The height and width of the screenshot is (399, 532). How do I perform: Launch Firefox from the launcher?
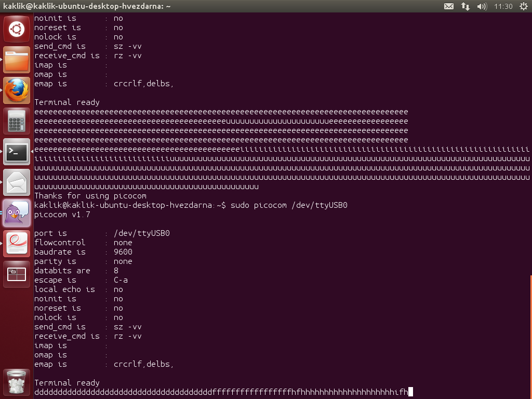[17, 90]
